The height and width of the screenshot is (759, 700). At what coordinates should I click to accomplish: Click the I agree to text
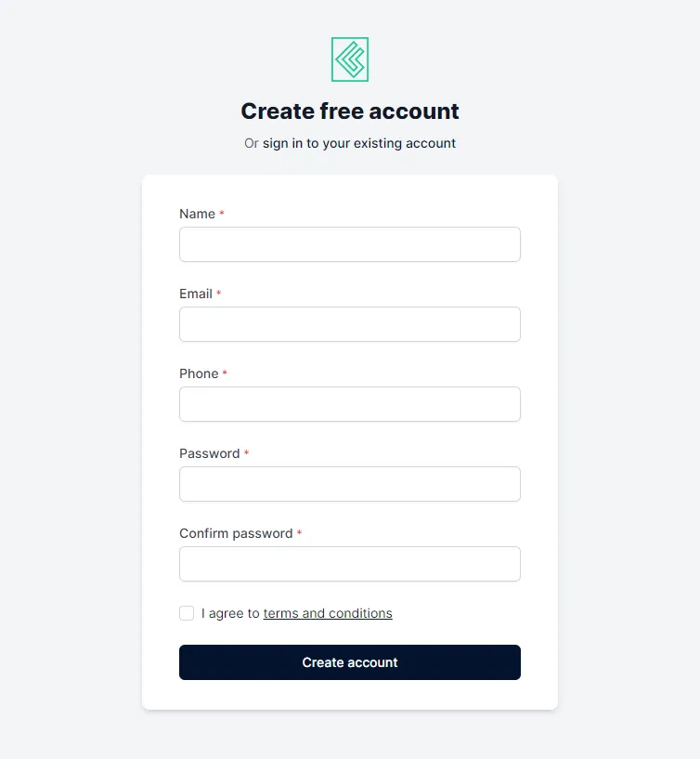coord(230,613)
